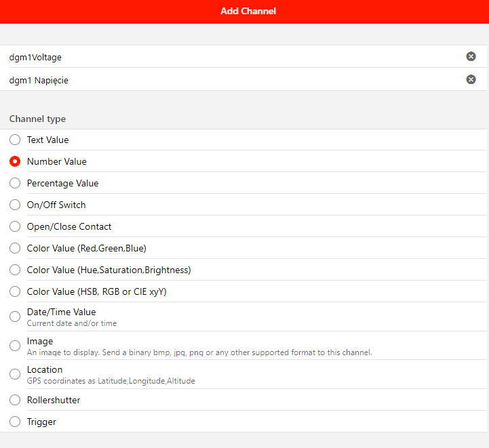Clear the dgm1 Napięcie field with its X icon
Viewport: 489px width, 448px height.
[x=471, y=79]
